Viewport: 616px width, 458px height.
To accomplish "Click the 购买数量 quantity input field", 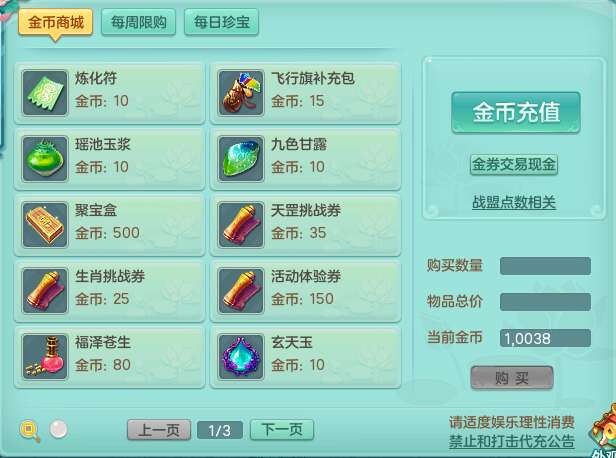I will [545, 266].
